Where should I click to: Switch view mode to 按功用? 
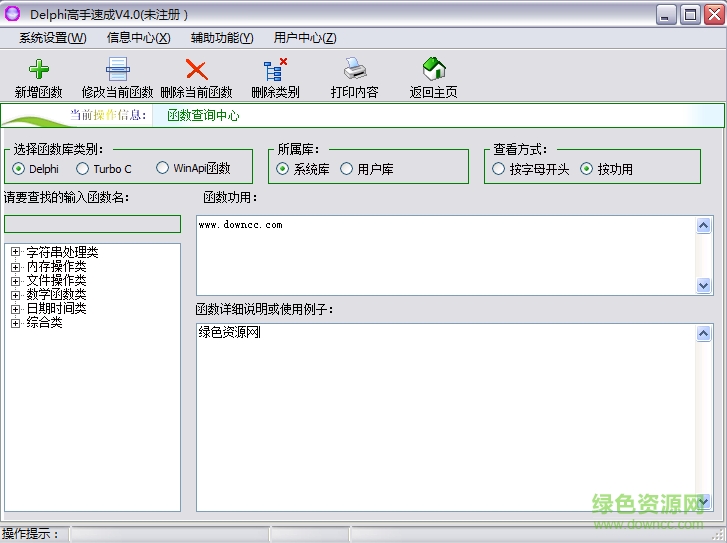587,169
